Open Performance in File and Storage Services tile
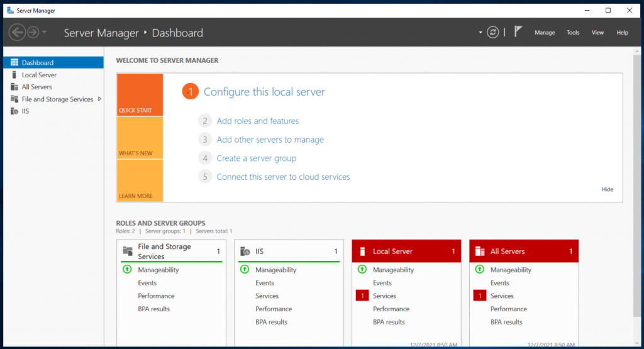644x349 pixels. pos(156,296)
